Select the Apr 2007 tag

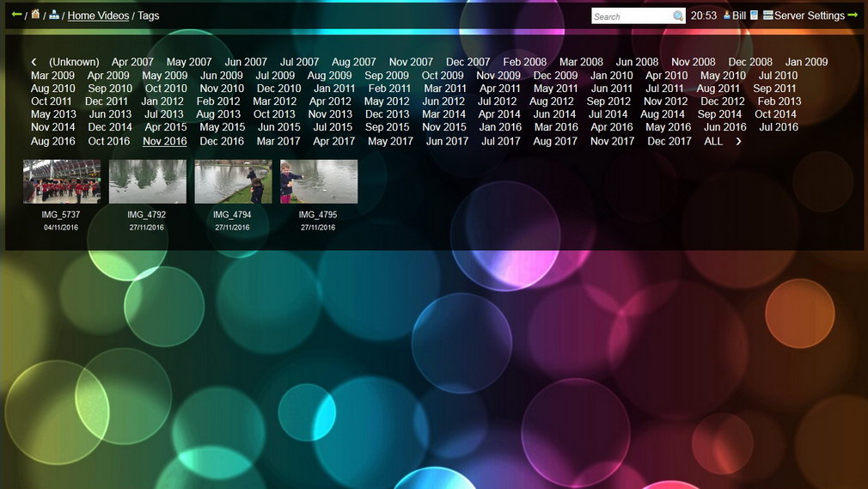[132, 62]
